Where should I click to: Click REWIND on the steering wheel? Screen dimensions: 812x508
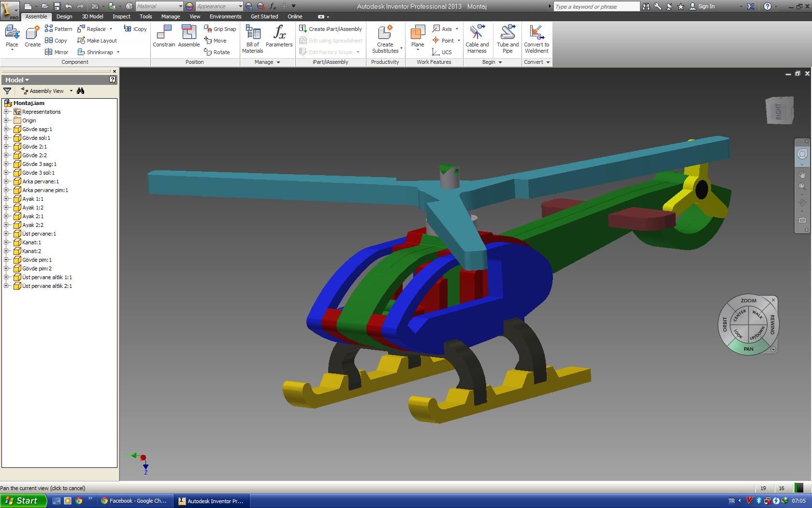[x=772, y=324]
